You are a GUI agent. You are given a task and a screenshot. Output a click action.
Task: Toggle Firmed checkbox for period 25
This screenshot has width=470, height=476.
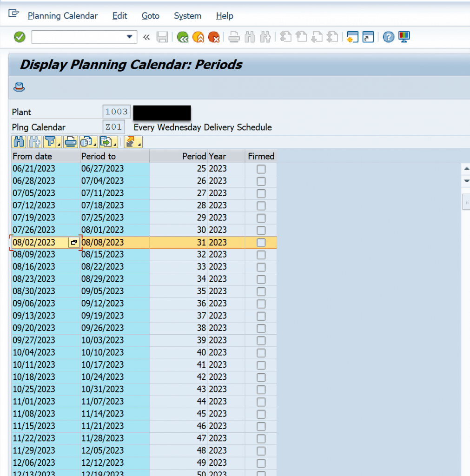[261, 169]
